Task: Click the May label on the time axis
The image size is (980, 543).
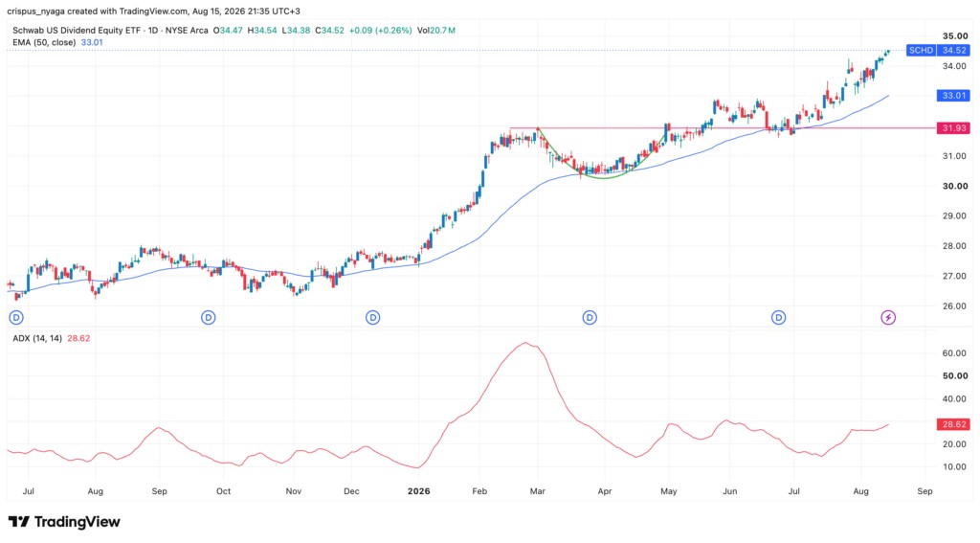Action: click(669, 491)
